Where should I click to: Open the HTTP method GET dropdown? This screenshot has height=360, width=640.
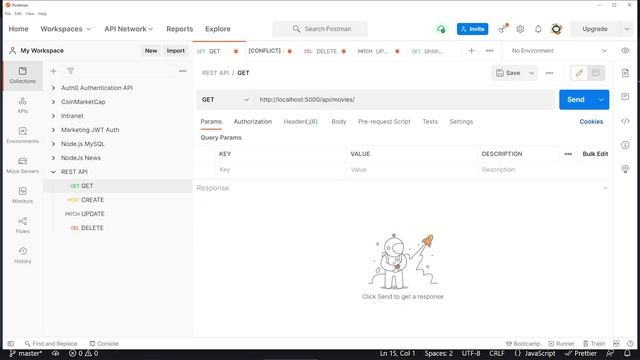[225, 100]
